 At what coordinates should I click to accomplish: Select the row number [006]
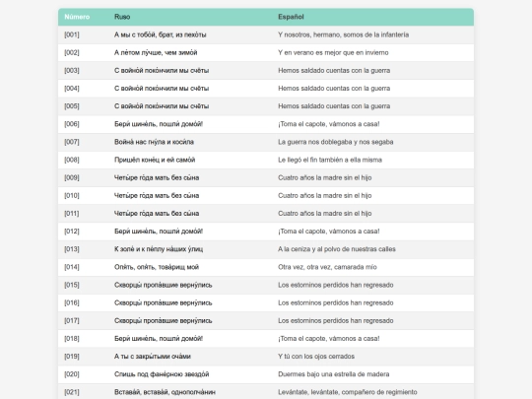tap(72, 124)
